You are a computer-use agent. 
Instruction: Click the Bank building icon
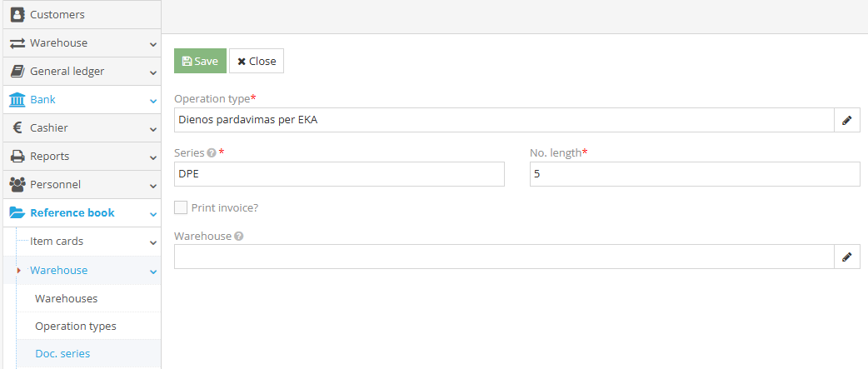pos(17,99)
